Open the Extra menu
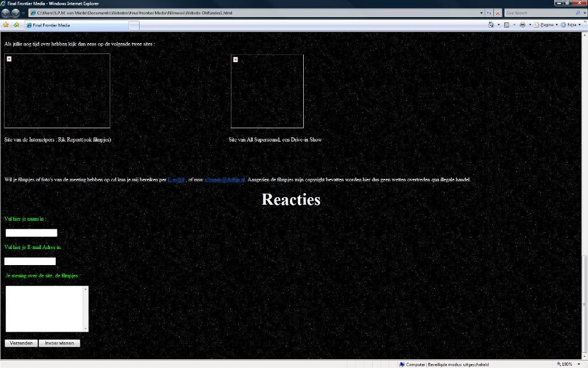Viewport: 588px width, 368px height. point(571,25)
